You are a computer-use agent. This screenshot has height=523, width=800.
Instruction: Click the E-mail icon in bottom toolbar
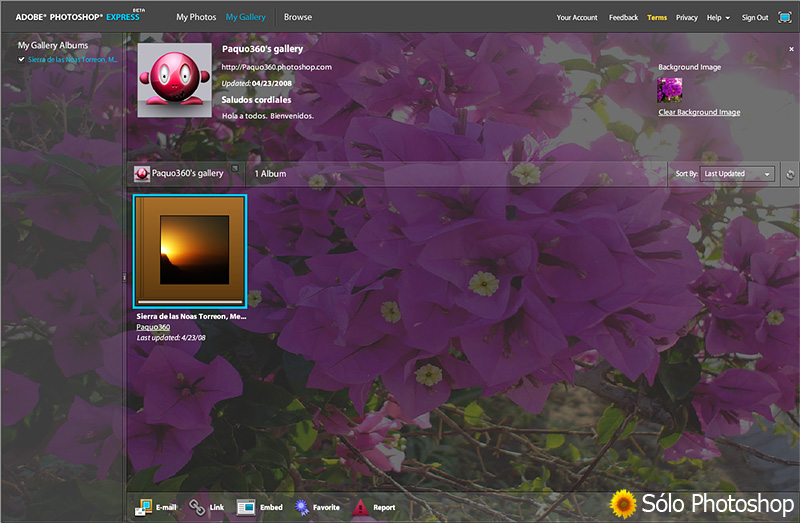pyautogui.click(x=145, y=507)
